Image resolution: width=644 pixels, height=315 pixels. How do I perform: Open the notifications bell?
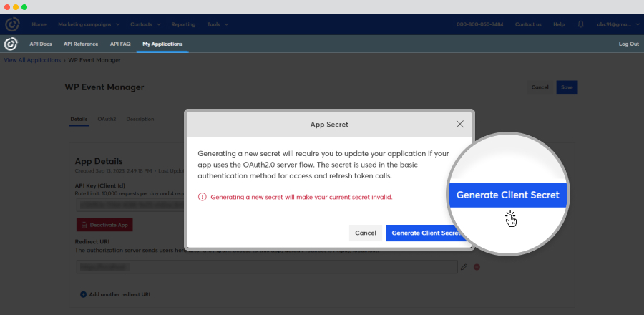581,24
